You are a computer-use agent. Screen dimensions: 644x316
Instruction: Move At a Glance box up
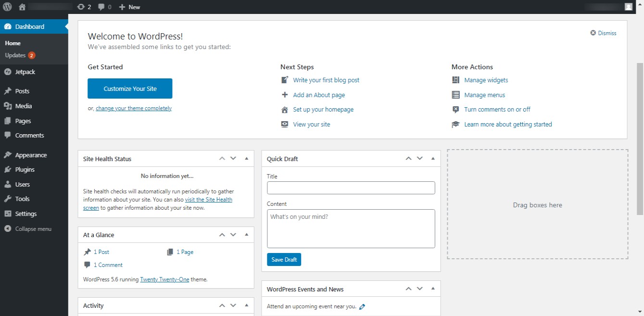pos(222,235)
